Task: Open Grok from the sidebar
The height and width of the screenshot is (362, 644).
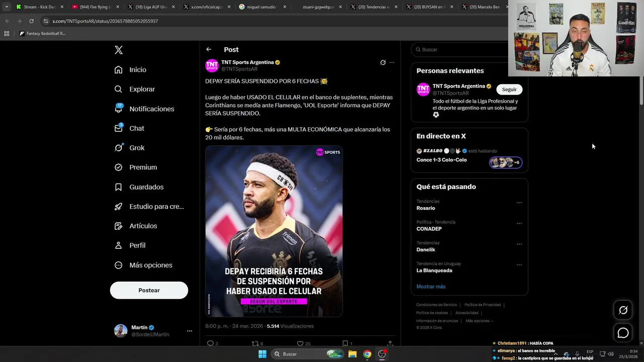Action: coord(129,148)
